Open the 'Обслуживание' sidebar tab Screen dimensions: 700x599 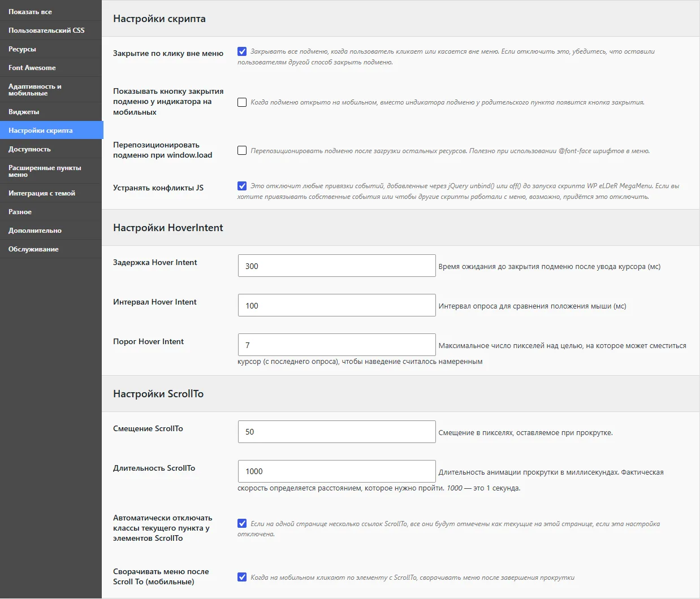(51, 249)
